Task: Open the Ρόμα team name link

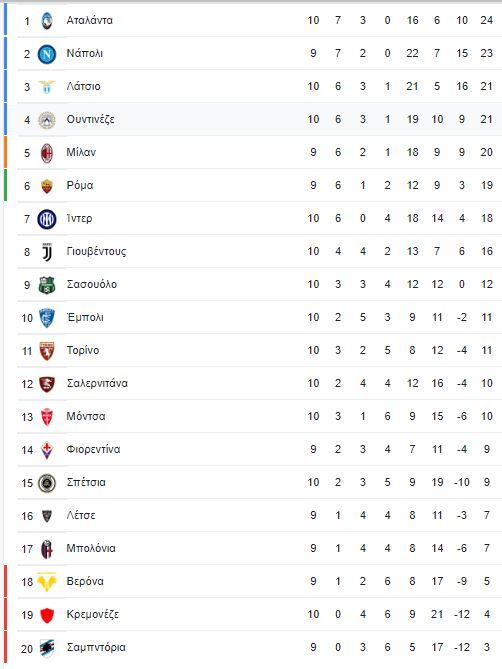Action: pyautogui.click(x=80, y=186)
